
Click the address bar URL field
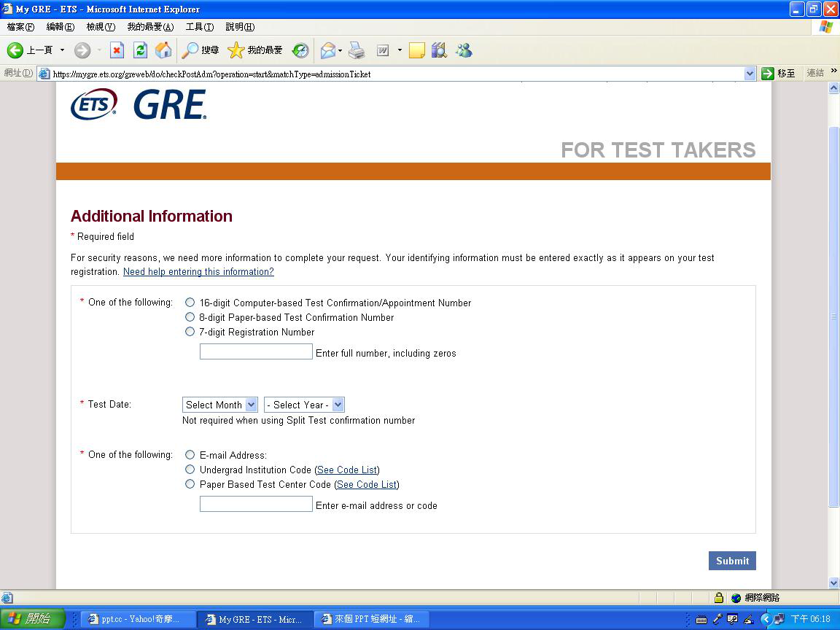pos(397,74)
